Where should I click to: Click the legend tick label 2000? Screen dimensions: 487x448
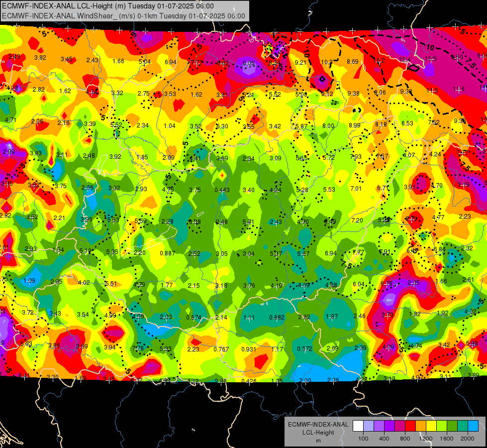[x=468, y=439]
